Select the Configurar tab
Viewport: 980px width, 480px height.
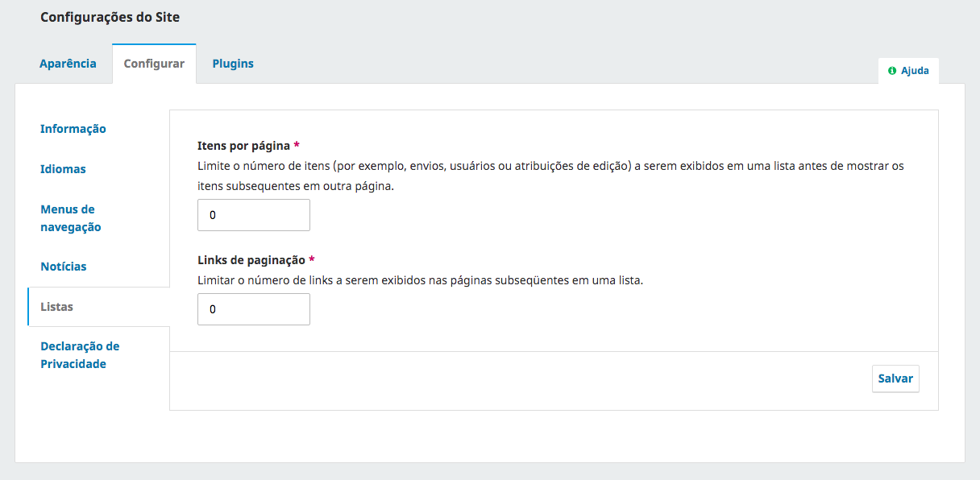(x=154, y=64)
